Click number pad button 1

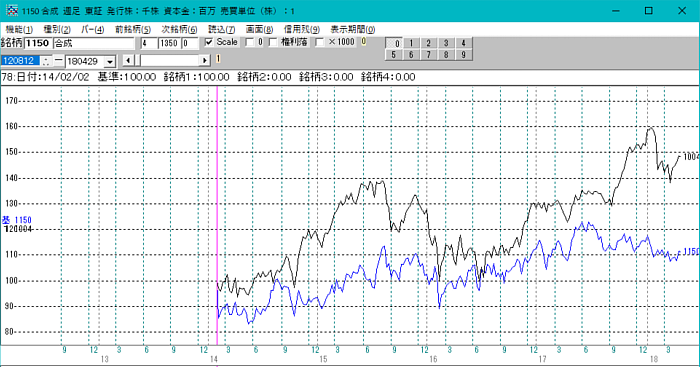tap(411, 43)
